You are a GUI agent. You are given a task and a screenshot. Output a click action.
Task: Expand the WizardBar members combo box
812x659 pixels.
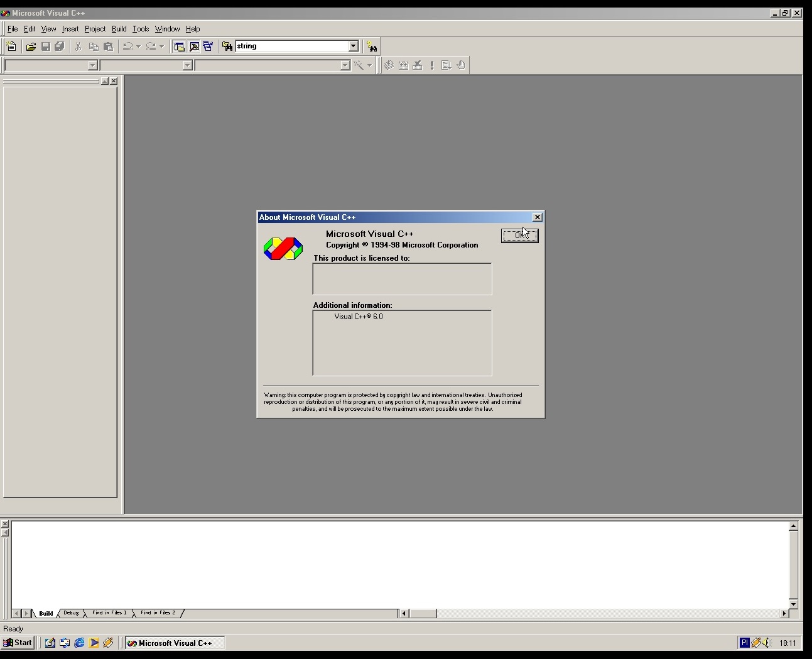pyautogui.click(x=345, y=65)
